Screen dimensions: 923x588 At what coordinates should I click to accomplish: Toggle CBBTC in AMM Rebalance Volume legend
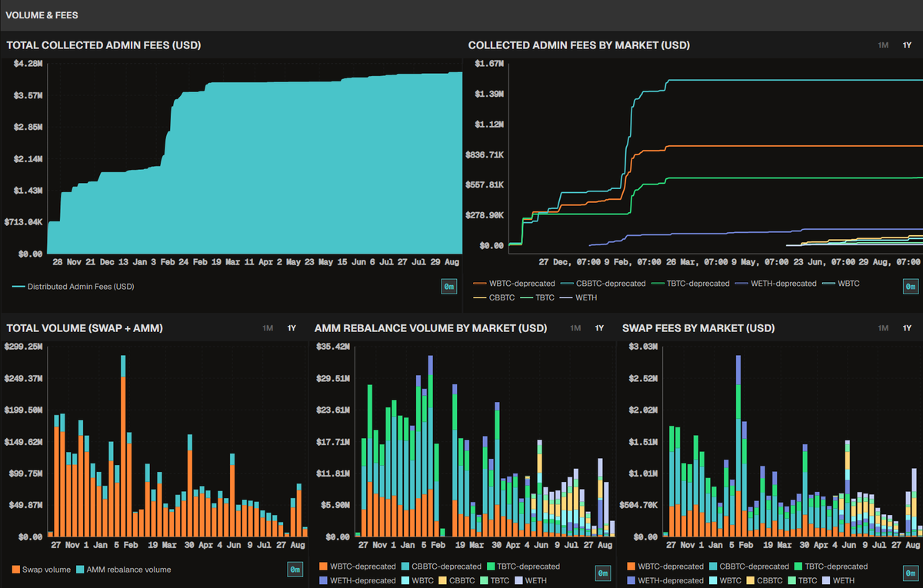tap(458, 580)
